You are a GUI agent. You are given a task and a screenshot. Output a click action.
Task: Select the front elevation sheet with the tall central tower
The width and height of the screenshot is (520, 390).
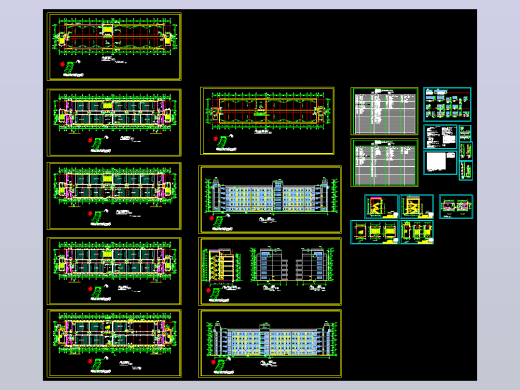270,199
